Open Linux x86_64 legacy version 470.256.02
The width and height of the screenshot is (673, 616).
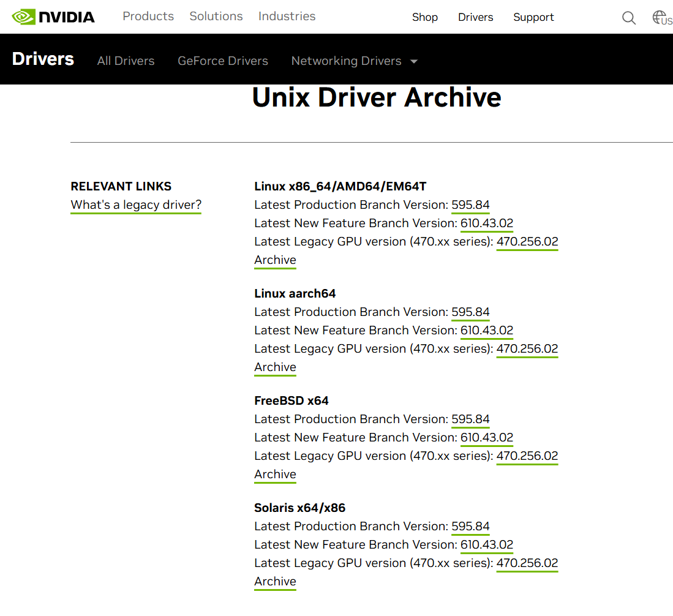pos(527,242)
